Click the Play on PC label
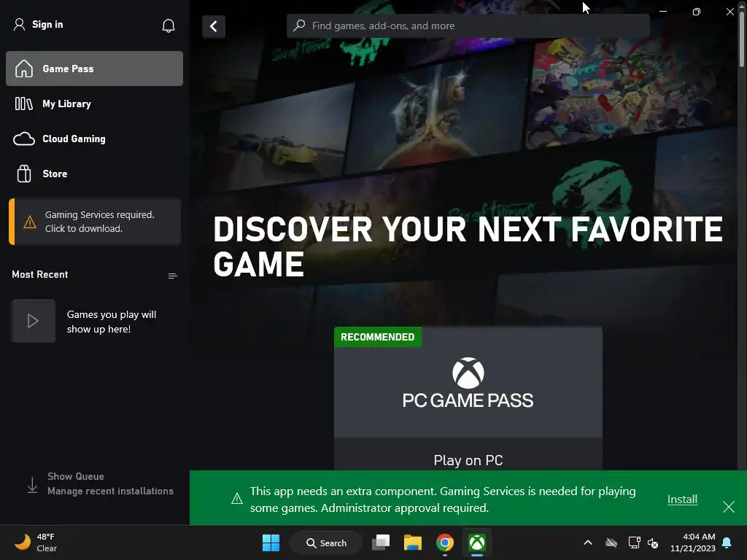 click(x=468, y=460)
